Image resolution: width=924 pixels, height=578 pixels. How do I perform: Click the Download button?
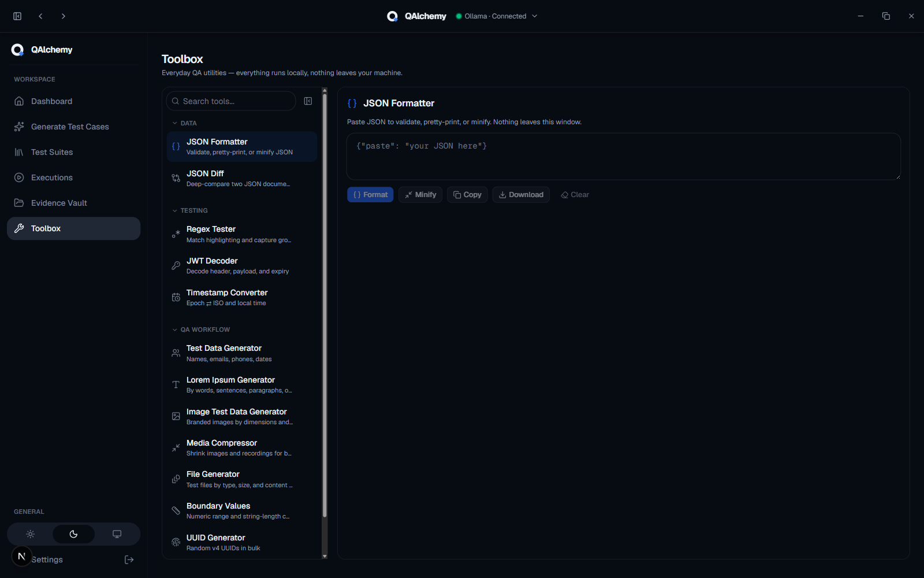click(521, 195)
